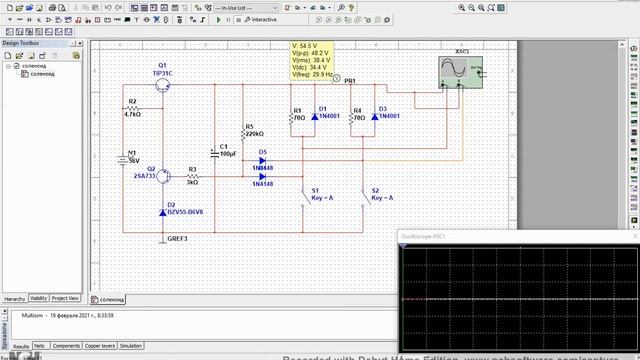Click the Zoom to area icon
640x360 pixels.
481,8
